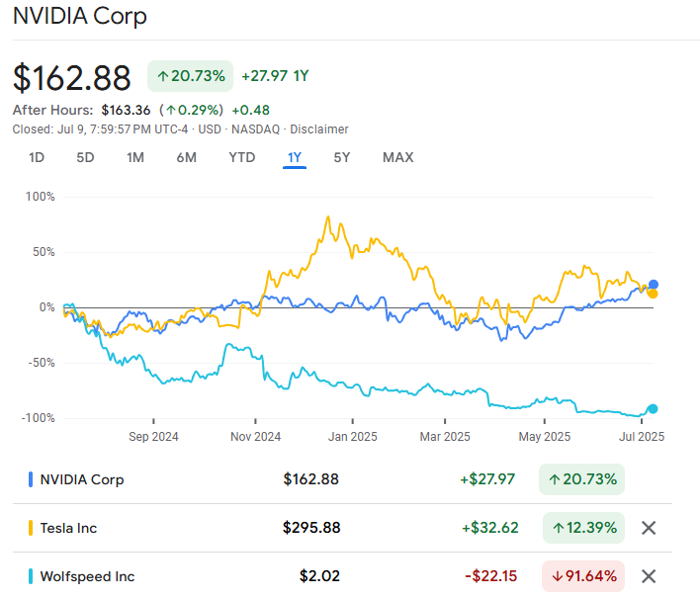Click the Mar 2025 axis label
This screenshot has width=700, height=599.
click(x=445, y=437)
